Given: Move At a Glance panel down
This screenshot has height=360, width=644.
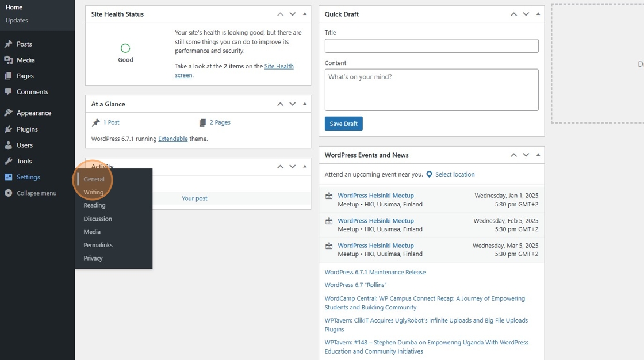Looking at the screenshot, I should pyautogui.click(x=293, y=104).
